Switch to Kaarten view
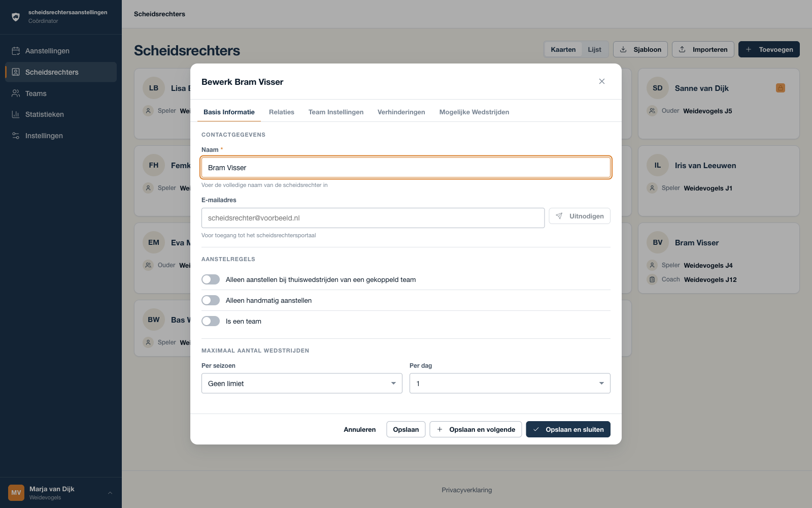Viewport: 812px width, 508px height. pos(563,49)
